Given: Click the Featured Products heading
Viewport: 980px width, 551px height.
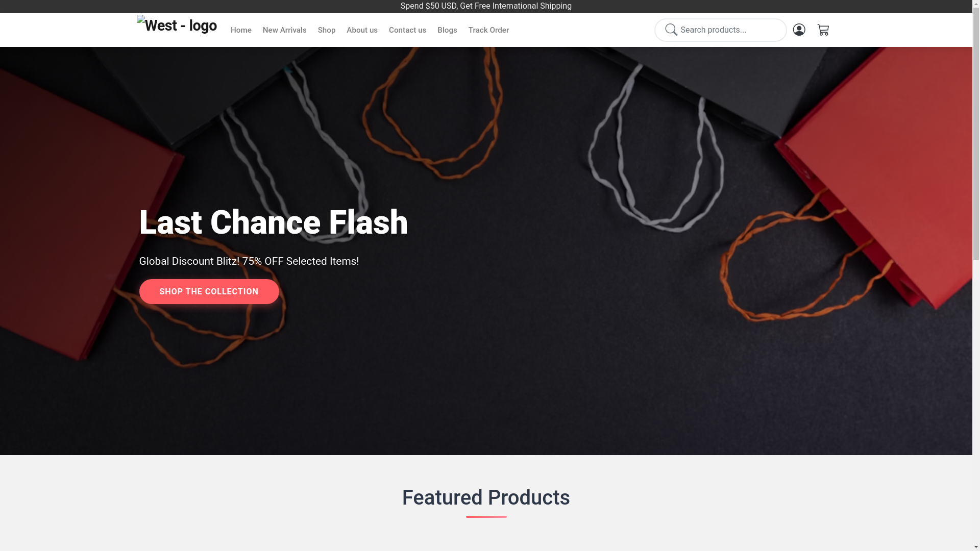Looking at the screenshot, I should (x=486, y=497).
